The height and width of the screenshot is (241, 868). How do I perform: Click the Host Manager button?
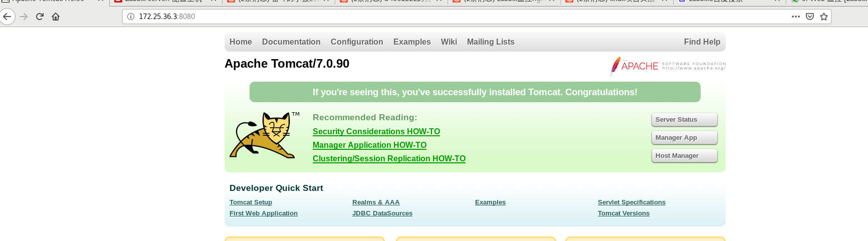(x=684, y=156)
